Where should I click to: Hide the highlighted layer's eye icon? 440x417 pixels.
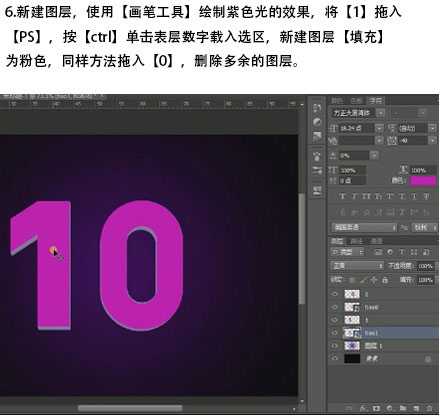[x=335, y=333]
